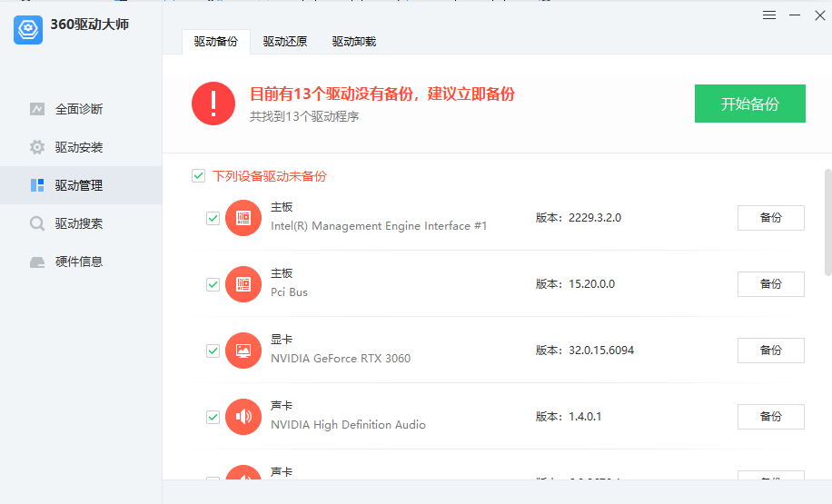Uncheck the Intel Management Engine Interface driver
Viewport: 832px width, 504px height.
coord(213,218)
